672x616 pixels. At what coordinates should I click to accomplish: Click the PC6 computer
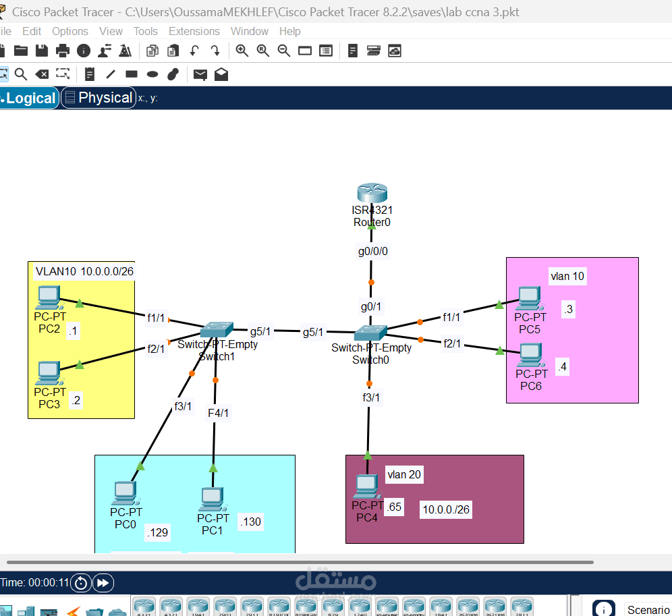pyautogui.click(x=531, y=356)
